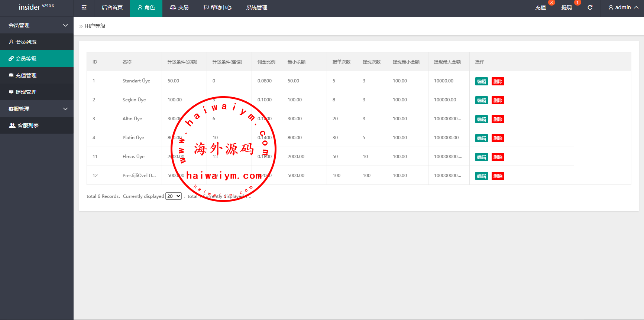Open the 交易 top menu
The width and height of the screenshot is (644, 320).
click(x=179, y=8)
